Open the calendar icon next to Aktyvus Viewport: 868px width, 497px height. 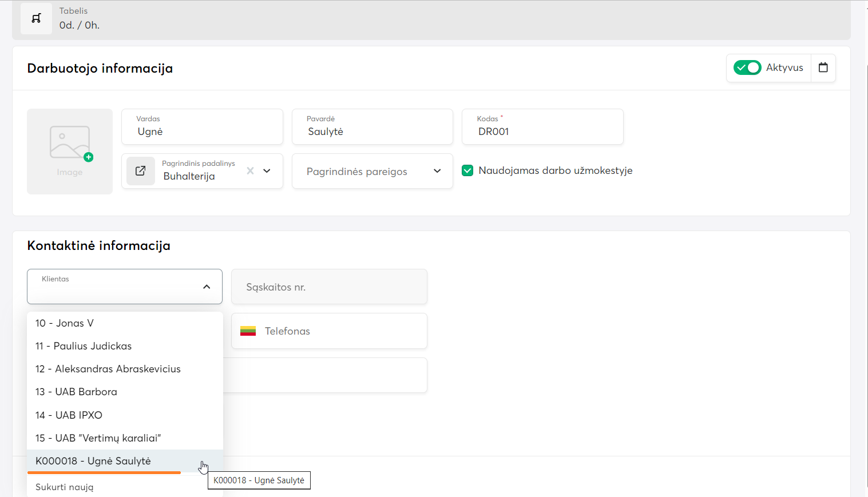click(x=823, y=67)
